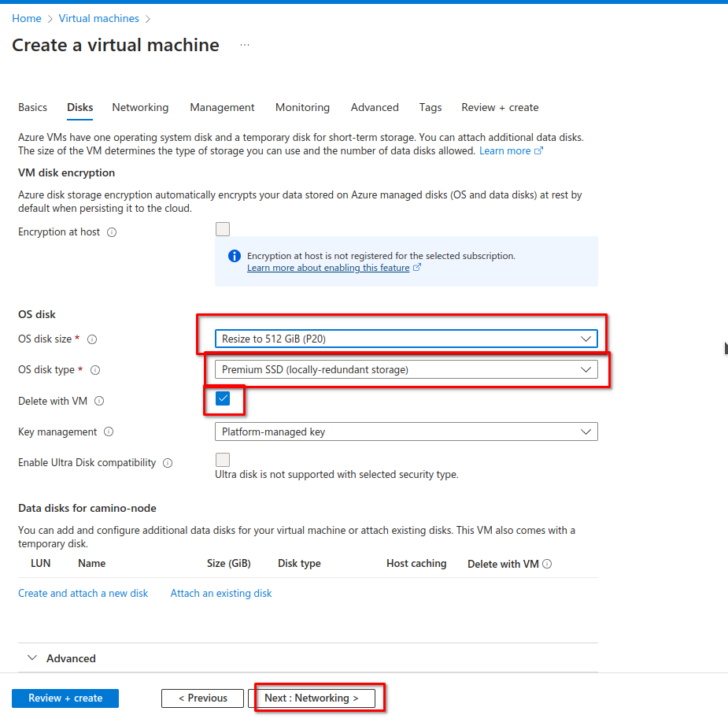Viewport: 728px width, 726px height.
Task: Open the ellipsis menu beside page title
Action: [245, 46]
